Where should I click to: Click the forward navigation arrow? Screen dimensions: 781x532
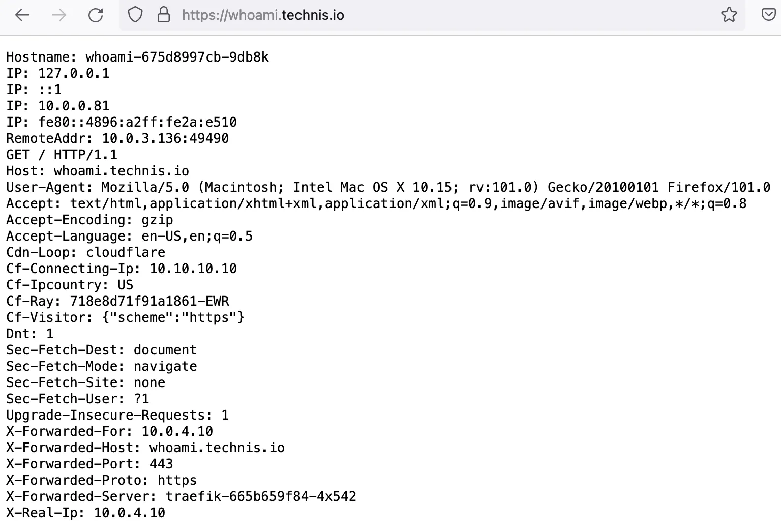(x=59, y=15)
